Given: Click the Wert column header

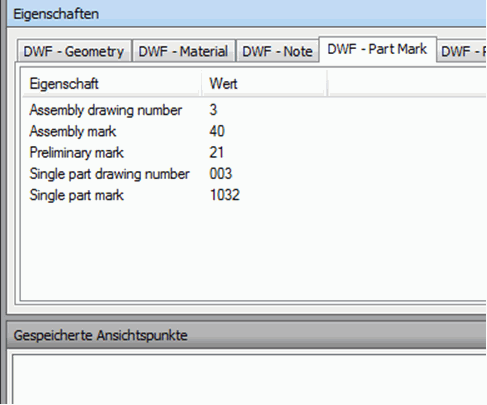Looking at the screenshot, I should pyautogui.click(x=264, y=84).
